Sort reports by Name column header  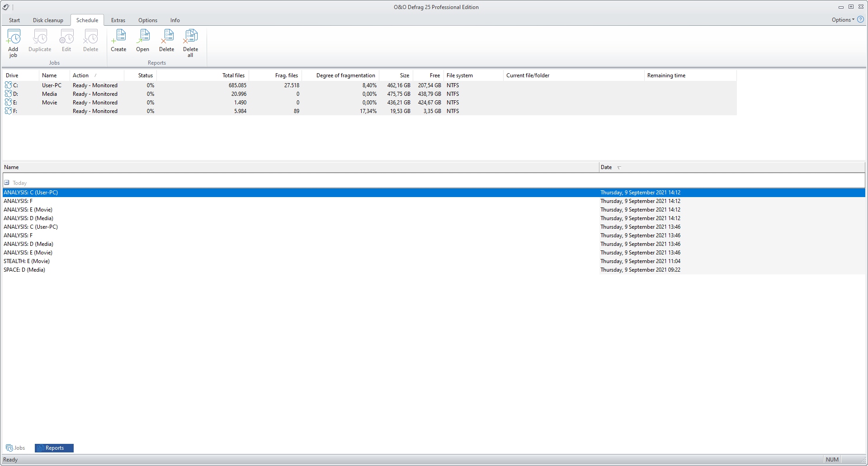pos(301,167)
